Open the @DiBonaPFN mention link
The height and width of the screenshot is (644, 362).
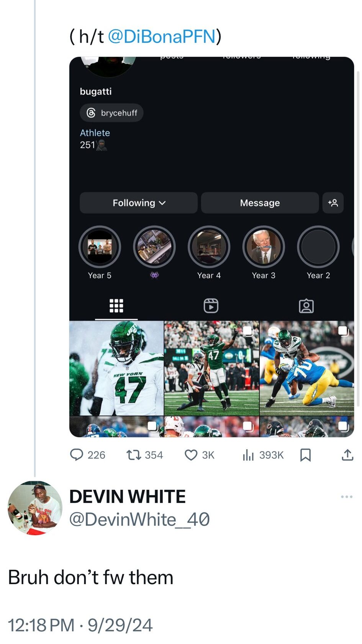(162, 36)
